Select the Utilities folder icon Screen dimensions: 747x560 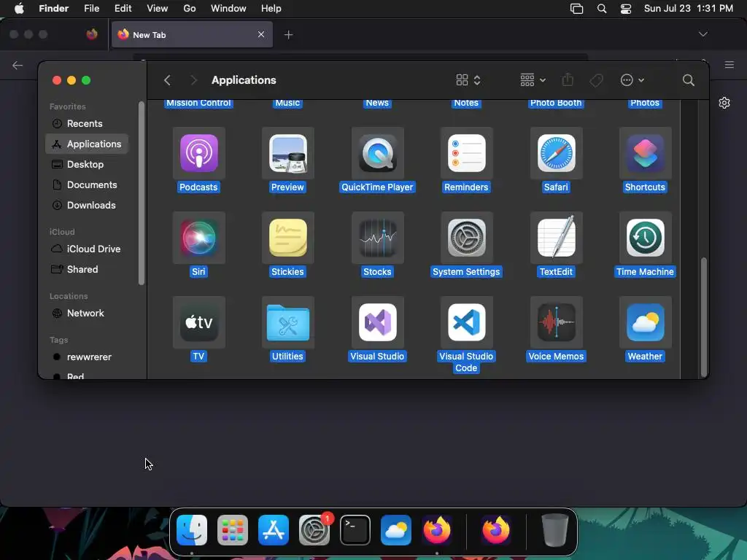(287, 322)
